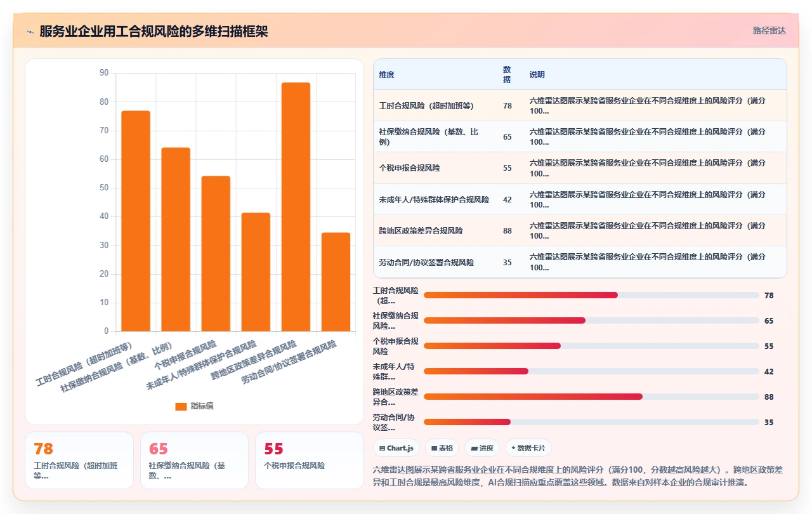812x514 pixels.
Task: Click y-axis tick label 90
Action: point(104,73)
